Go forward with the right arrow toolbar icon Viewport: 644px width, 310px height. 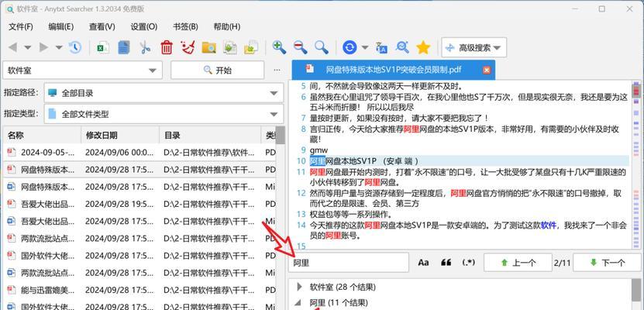pos(43,47)
